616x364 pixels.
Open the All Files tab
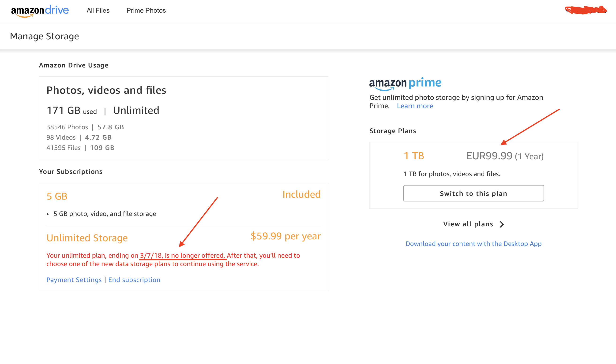98,11
